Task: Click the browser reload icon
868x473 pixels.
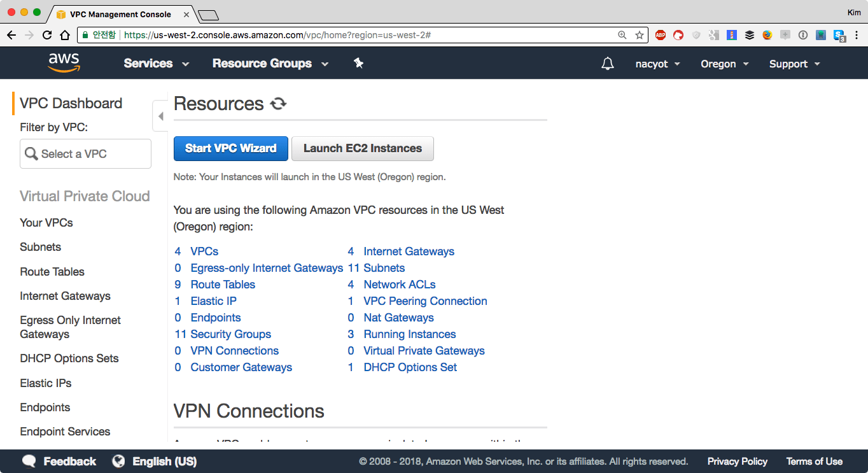Action: tap(47, 35)
